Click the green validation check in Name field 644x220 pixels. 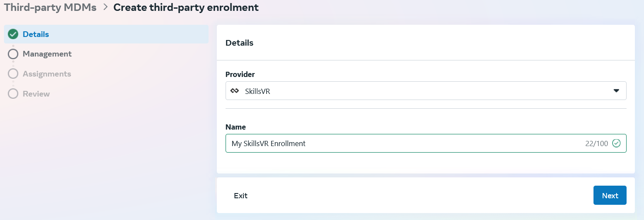point(616,143)
